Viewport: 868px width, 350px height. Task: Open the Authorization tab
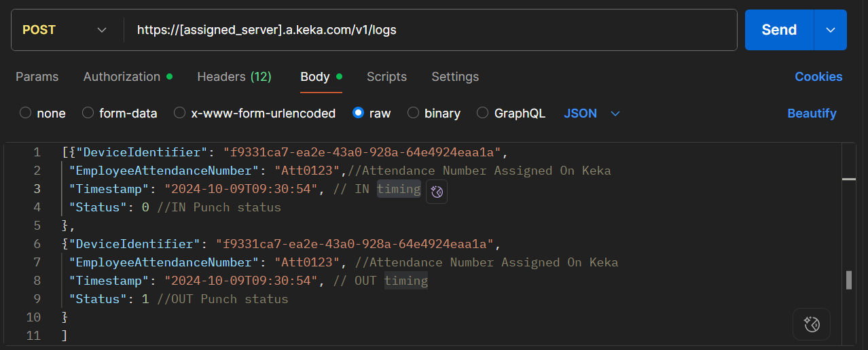click(x=122, y=77)
